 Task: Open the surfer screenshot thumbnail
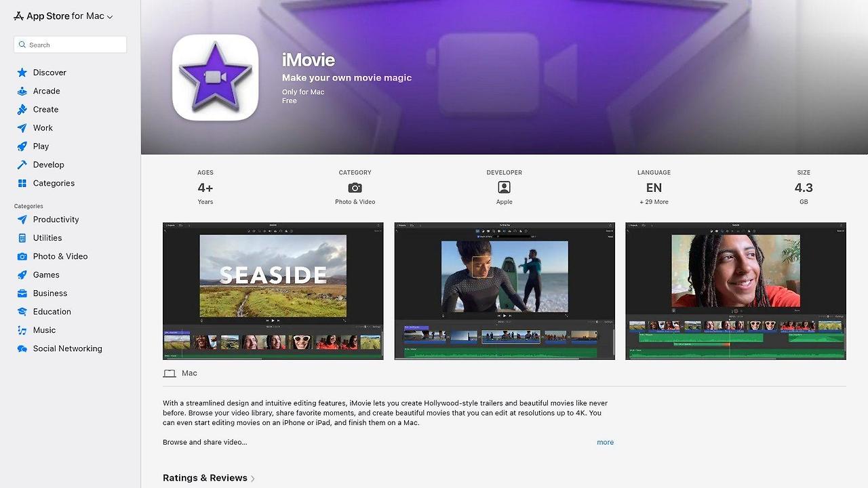[505, 291]
